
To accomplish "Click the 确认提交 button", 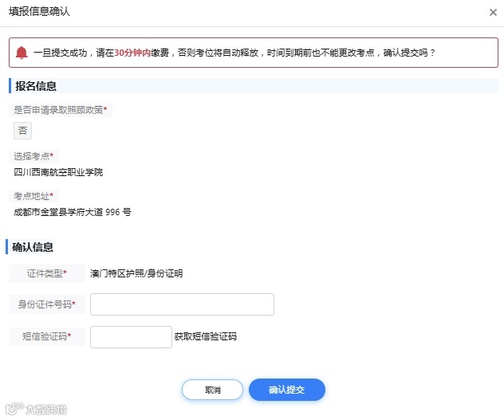I will (287, 390).
